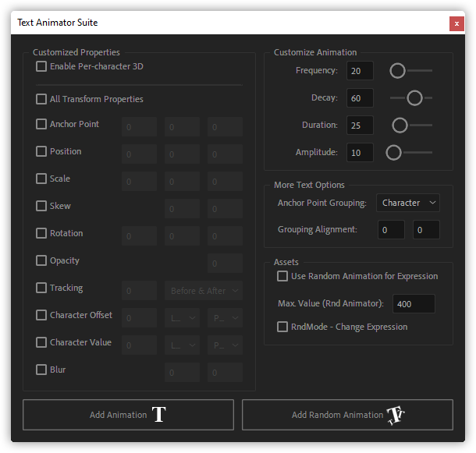The width and height of the screenshot is (476, 453).
Task: Check the Character Value option
Action: tap(41, 342)
